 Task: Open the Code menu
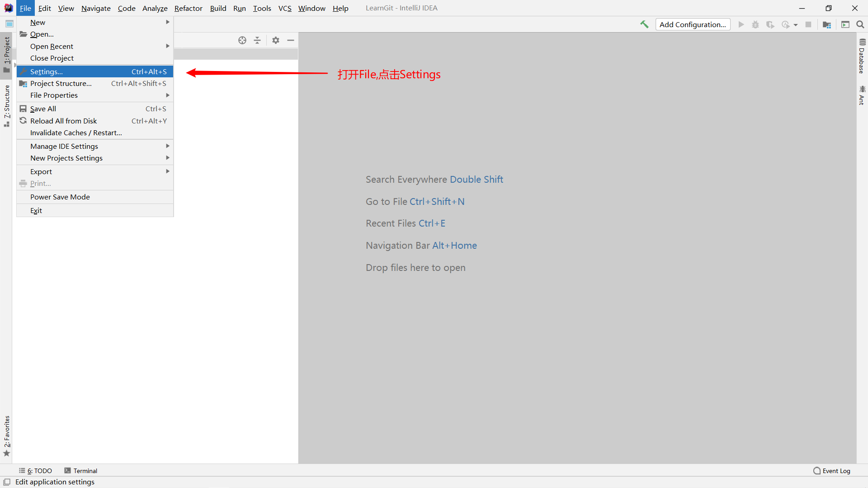(127, 8)
